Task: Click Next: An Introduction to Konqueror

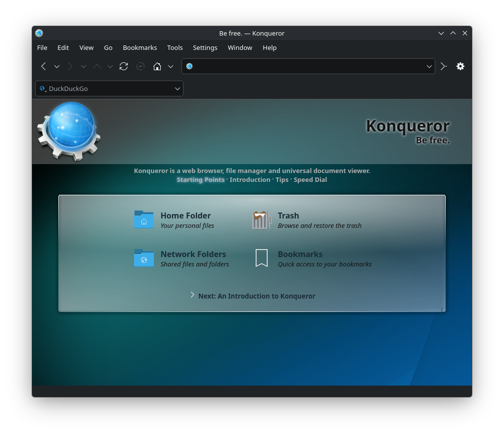Action: [257, 296]
